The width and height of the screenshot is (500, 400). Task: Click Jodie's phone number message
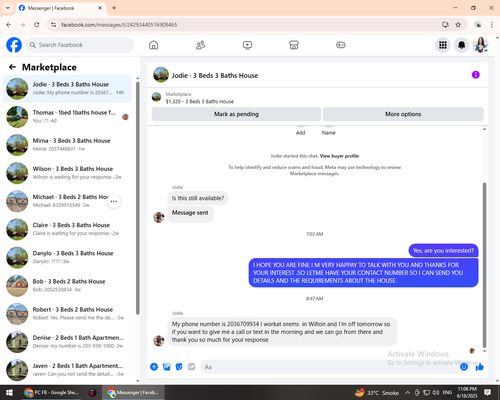point(282,332)
